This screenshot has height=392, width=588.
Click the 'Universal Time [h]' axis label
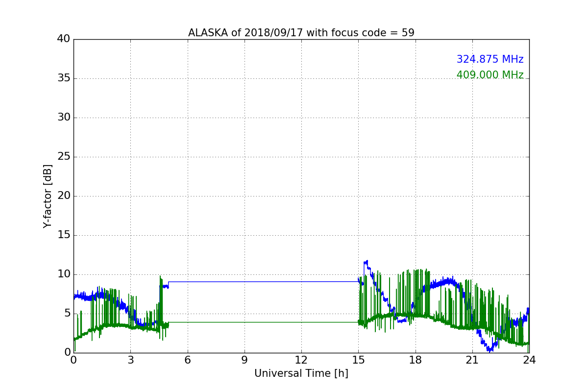(x=301, y=373)
